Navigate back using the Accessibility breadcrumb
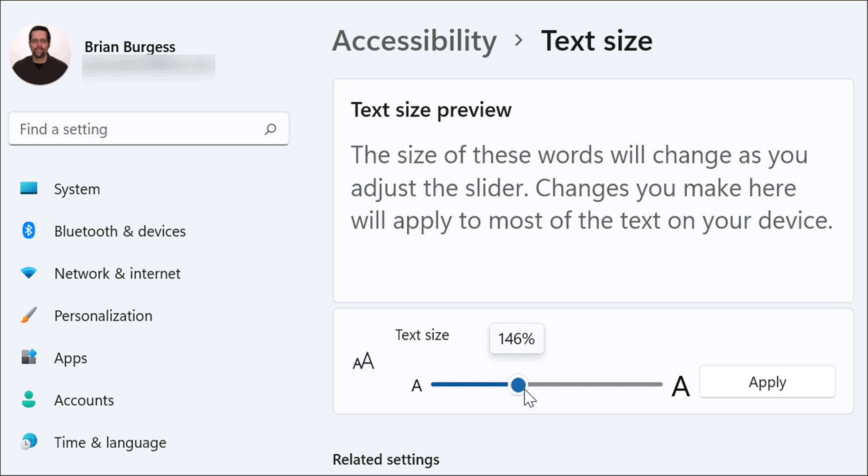This screenshot has height=476, width=868. [x=414, y=41]
